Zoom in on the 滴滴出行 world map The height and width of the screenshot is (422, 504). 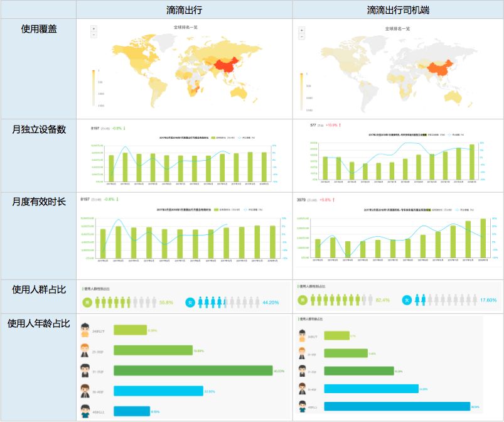point(94,29)
